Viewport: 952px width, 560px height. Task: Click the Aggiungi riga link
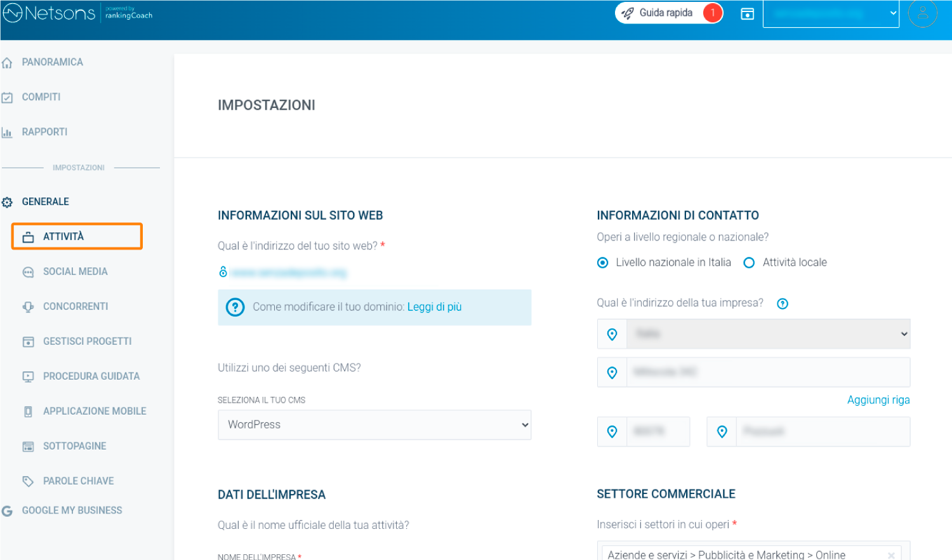(x=878, y=400)
